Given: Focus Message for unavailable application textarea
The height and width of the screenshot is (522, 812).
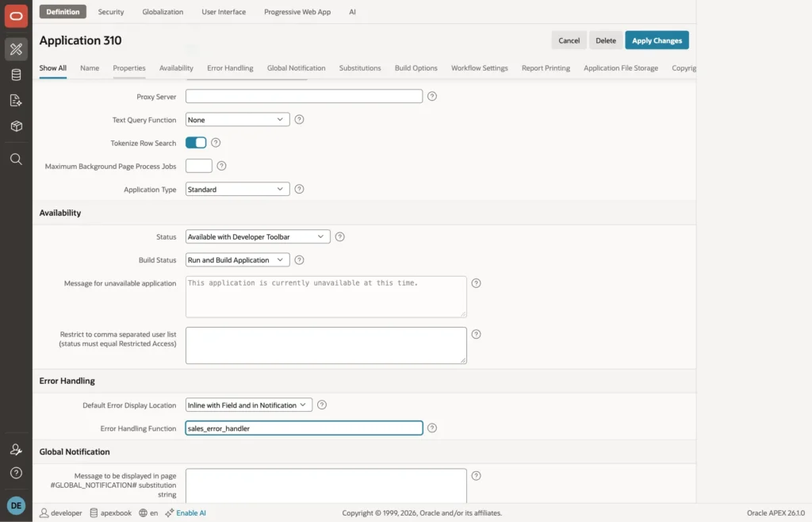Looking at the screenshot, I should pyautogui.click(x=326, y=297).
